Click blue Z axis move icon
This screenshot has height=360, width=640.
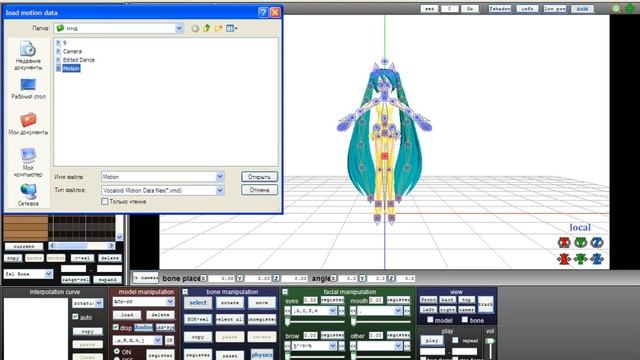pyautogui.click(x=597, y=259)
